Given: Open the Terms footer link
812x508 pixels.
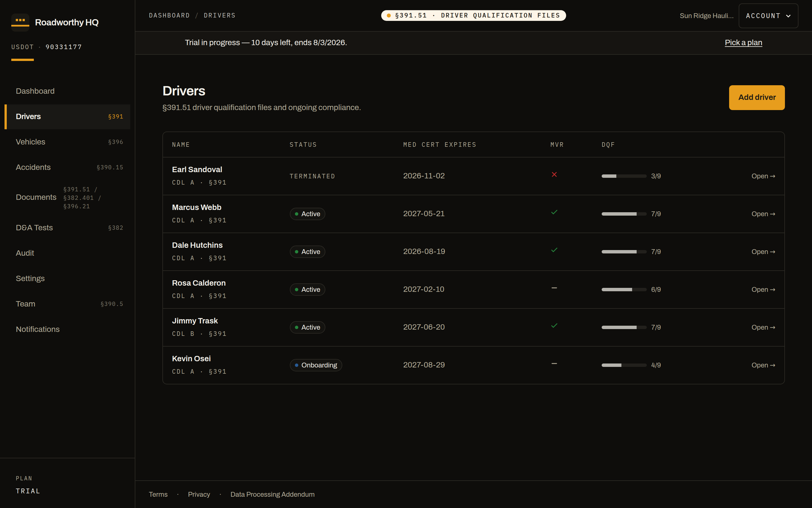Looking at the screenshot, I should pyautogui.click(x=158, y=494).
